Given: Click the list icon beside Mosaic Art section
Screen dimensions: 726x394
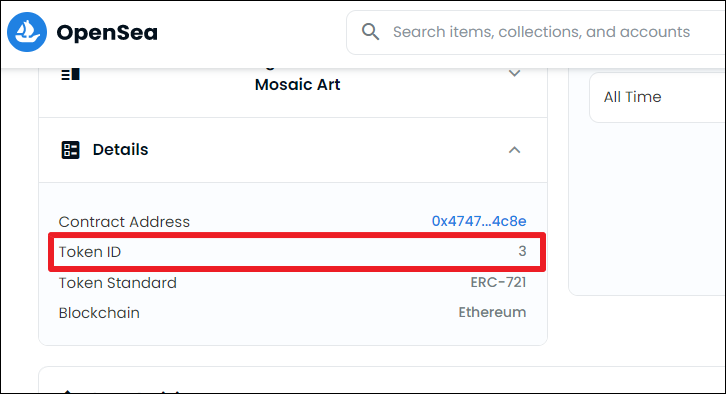Looking at the screenshot, I should click(x=70, y=74).
